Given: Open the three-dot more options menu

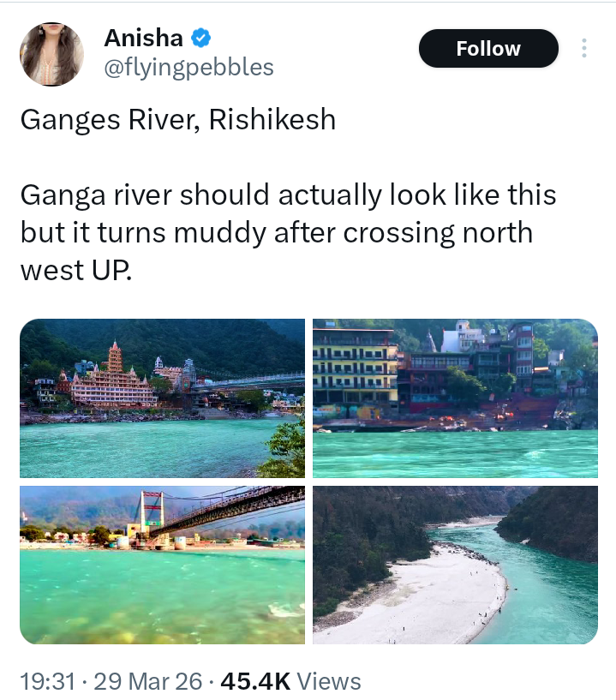Looking at the screenshot, I should (x=584, y=49).
